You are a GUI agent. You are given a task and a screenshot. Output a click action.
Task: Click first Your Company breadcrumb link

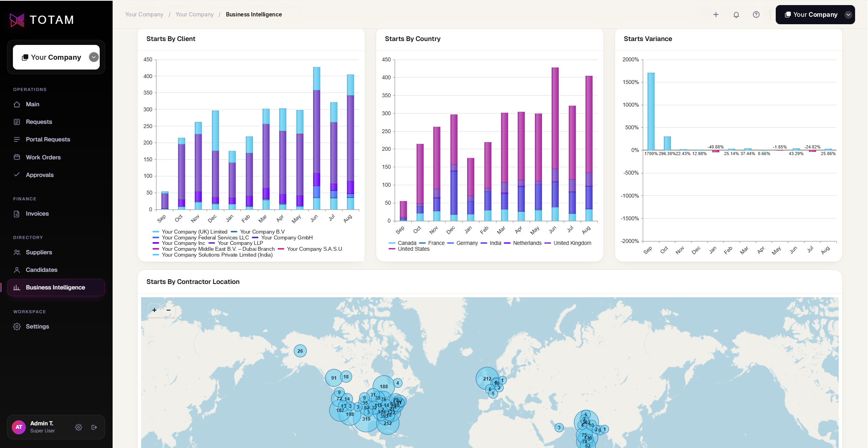[x=144, y=14]
